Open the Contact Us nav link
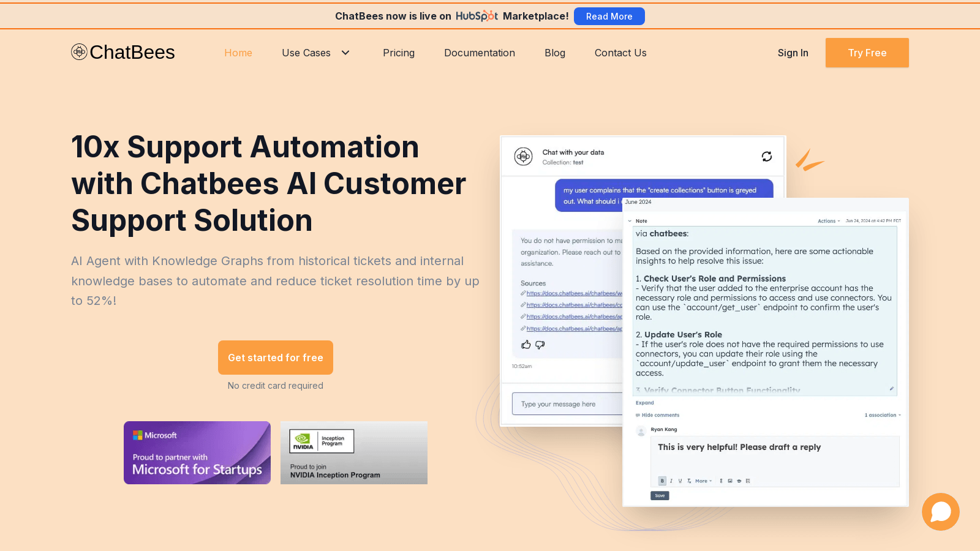 [620, 53]
